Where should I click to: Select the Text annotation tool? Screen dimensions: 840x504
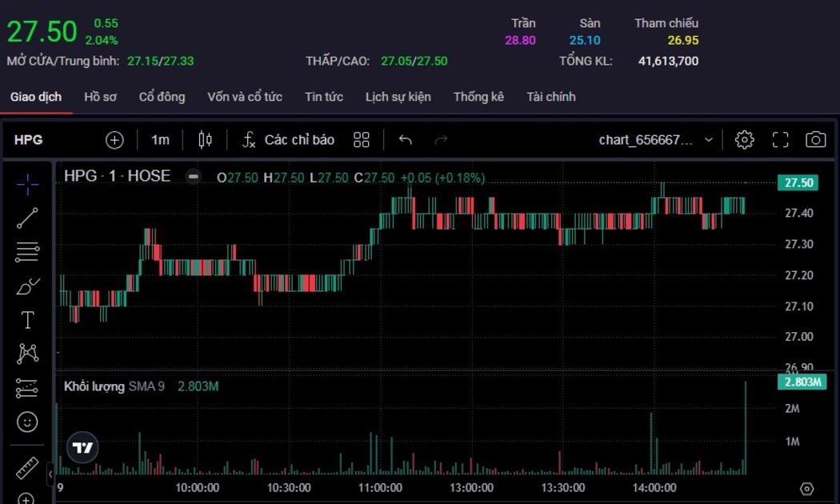tap(27, 321)
